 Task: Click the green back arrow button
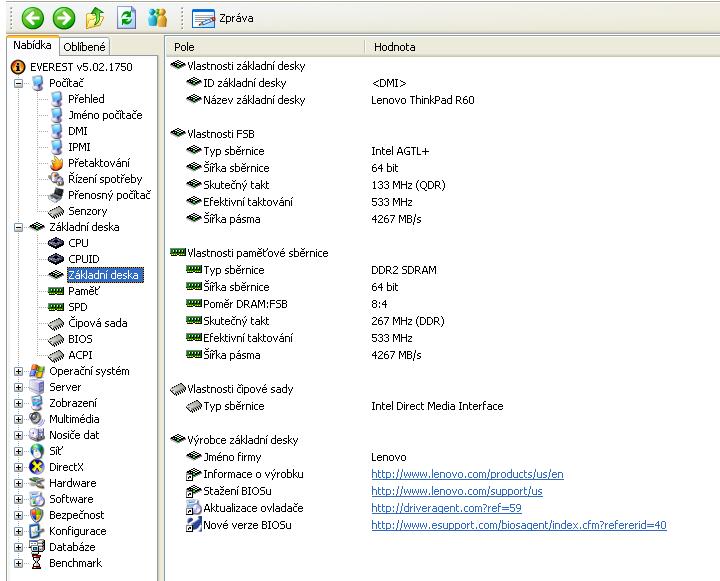pos(32,17)
